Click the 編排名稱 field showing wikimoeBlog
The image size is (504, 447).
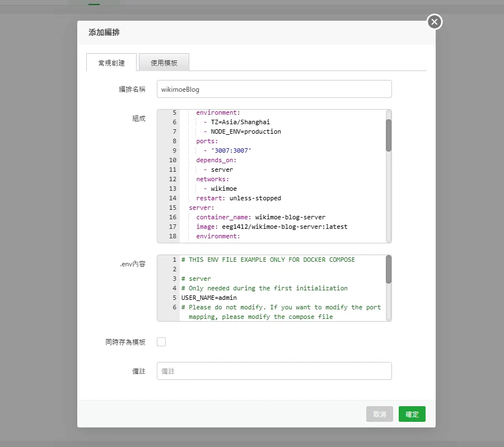coord(274,89)
